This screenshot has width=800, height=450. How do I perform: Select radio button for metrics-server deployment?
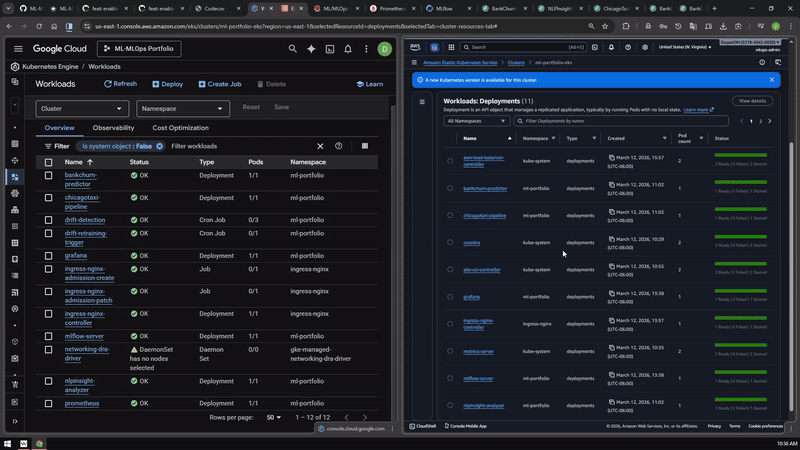click(450, 351)
